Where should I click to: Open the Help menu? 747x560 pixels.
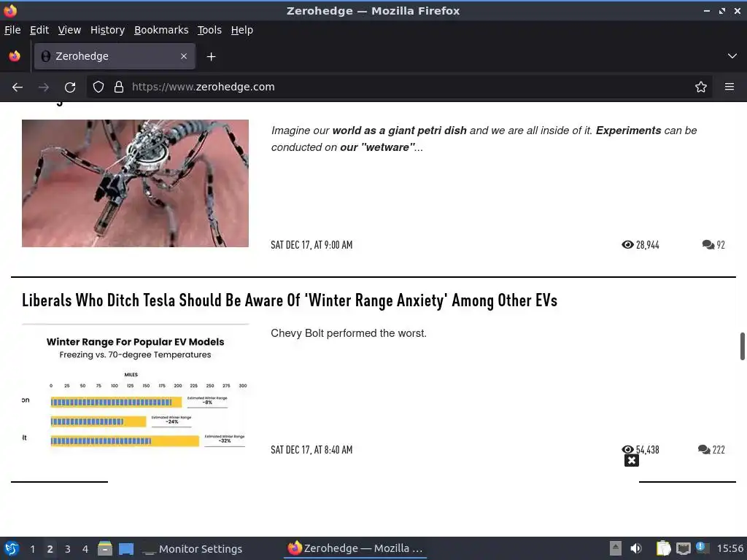tap(241, 30)
